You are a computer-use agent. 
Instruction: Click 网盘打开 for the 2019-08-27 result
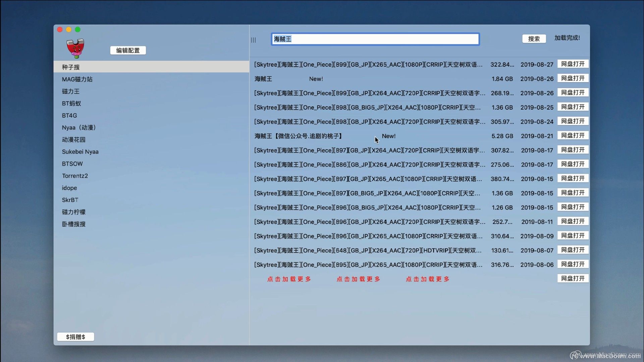573,64
